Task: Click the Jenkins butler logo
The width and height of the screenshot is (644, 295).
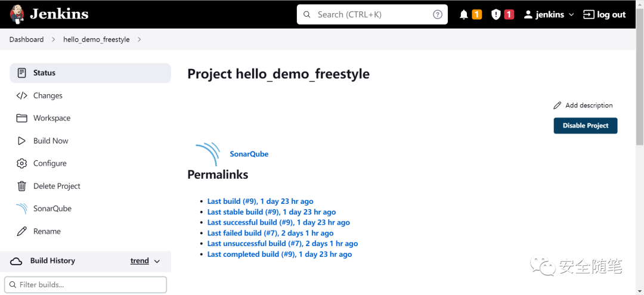Action: tap(17, 14)
